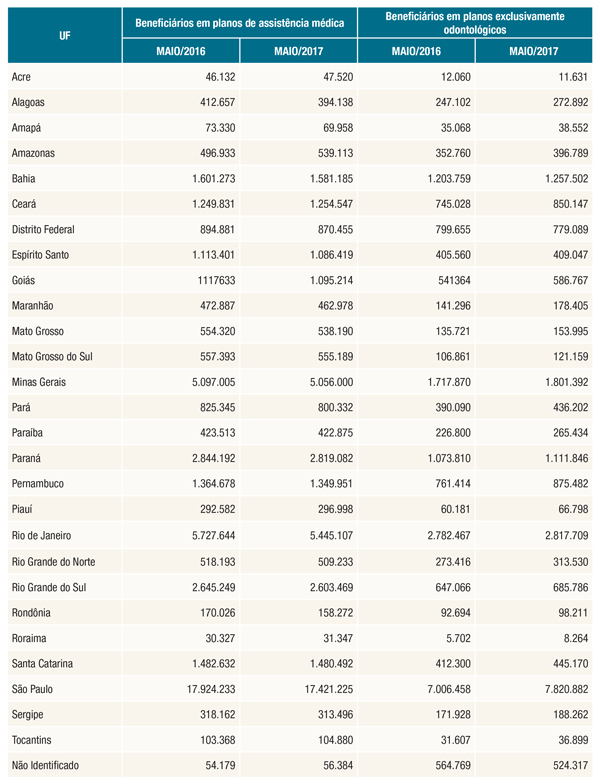Click the Minas Gerais row label
The image size is (600, 784).
tap(38, 382)
